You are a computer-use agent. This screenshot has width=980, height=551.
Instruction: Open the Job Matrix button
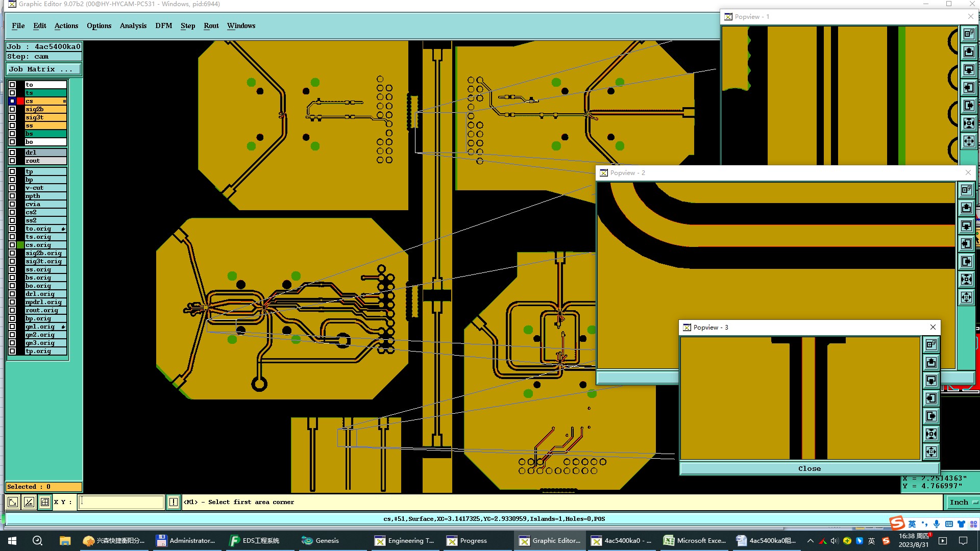[43, 69]
